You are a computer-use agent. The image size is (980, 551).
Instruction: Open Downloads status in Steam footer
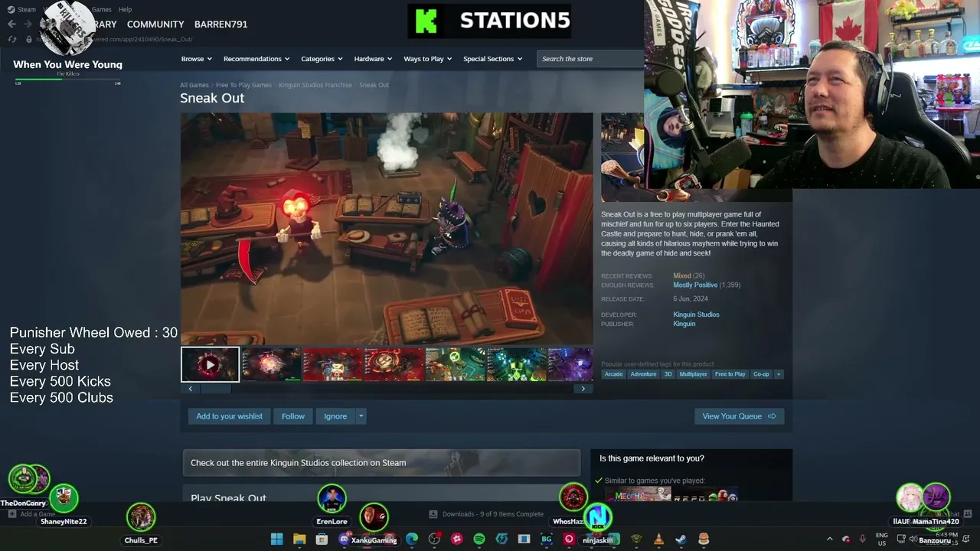pos(487,514)
